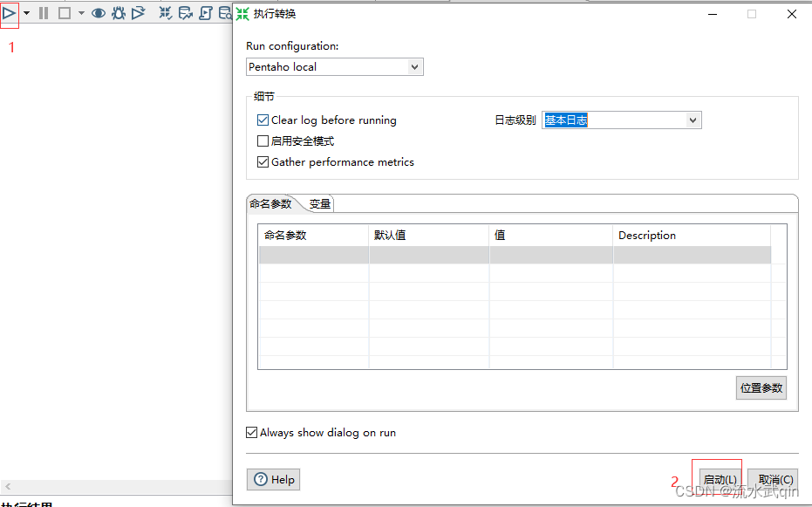The width and height of the screenshot is (812, 507).
Task: Open the run options dropdown arrow
Action: pyautogui.click(x=26, y=13)
